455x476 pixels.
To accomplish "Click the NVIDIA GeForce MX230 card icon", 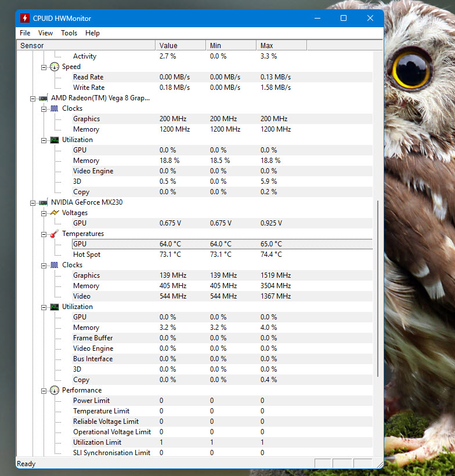I will tap(43, 202).
